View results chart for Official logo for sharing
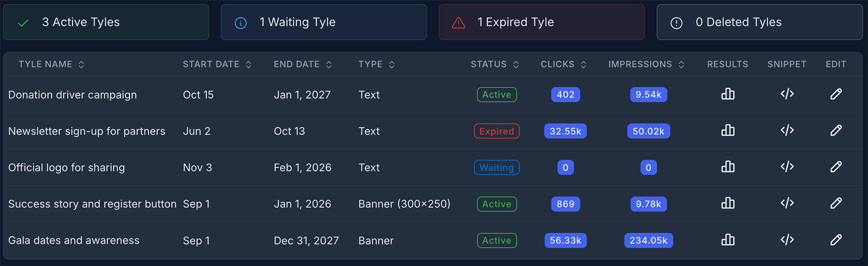 (727, 167)
